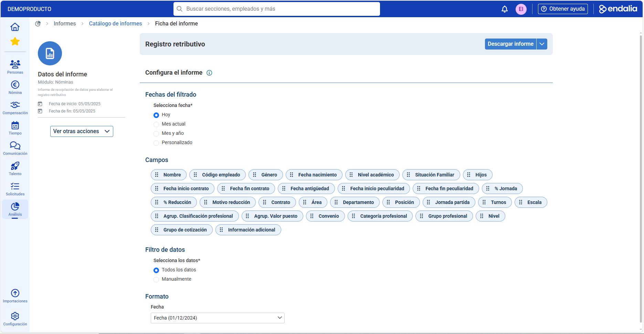Click the search field at top

[x=277, y=9]
